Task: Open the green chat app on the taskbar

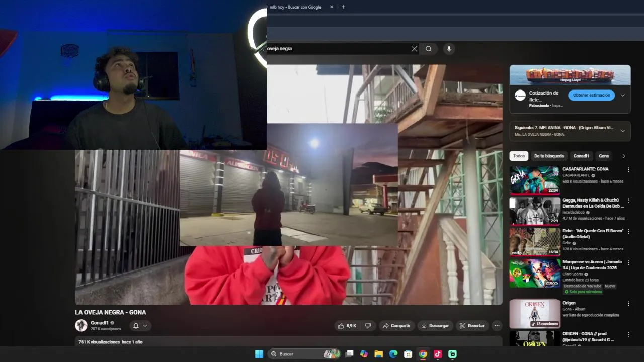Action: (x=452, y=354)
